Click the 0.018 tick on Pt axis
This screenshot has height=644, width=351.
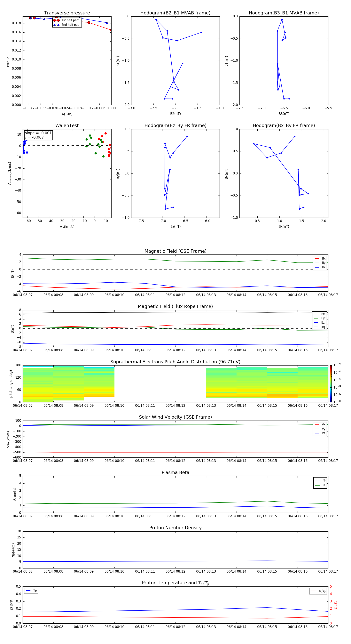coord(17,23)
